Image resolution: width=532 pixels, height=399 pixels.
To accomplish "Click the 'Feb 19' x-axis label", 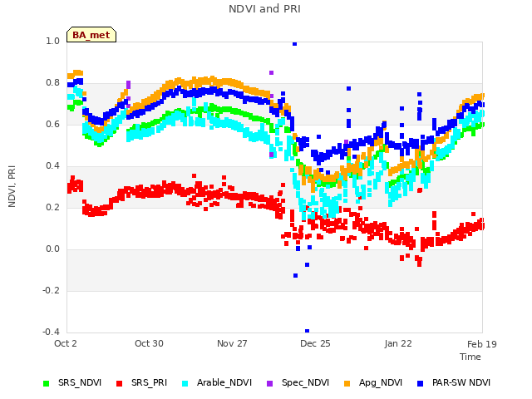I will pyautogui.click(x=482, y=344).
